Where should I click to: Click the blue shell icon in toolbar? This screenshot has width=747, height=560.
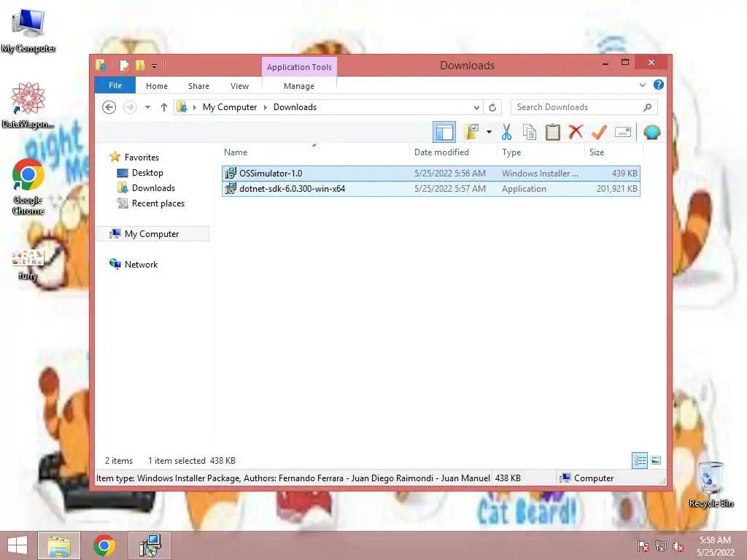coord(651,132)
